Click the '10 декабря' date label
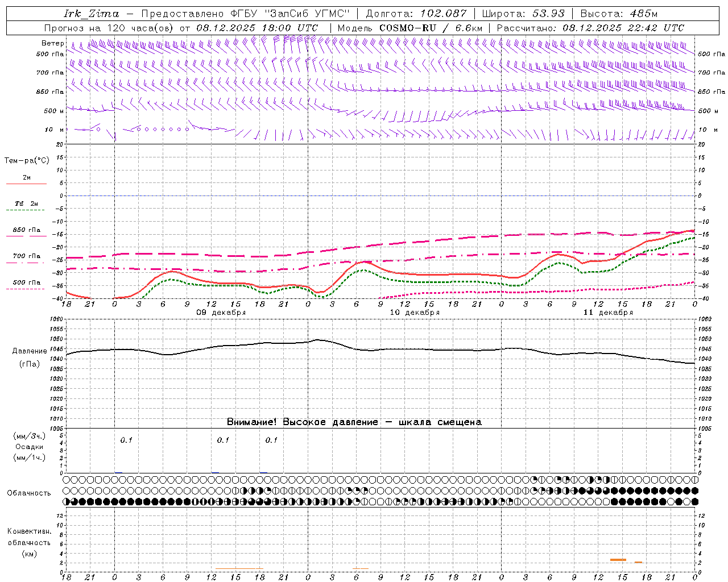Screen dimensions: 728x582 414,313
